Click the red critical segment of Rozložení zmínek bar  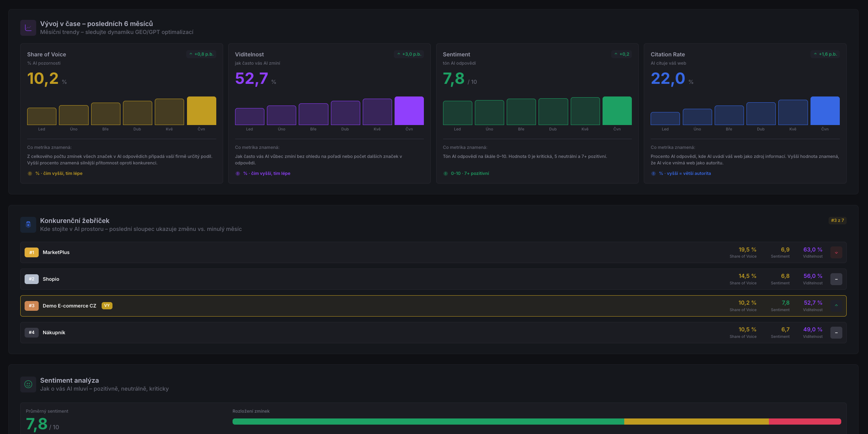[x=805, y=422]
